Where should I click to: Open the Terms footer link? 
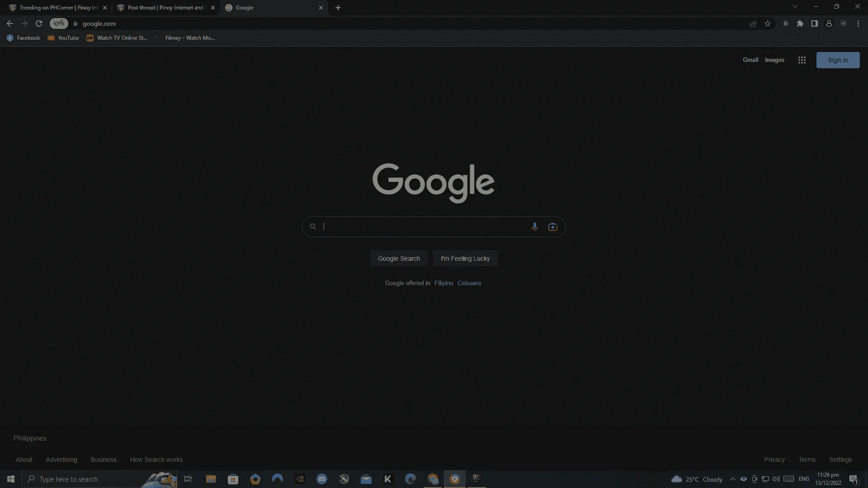point(807,460)
